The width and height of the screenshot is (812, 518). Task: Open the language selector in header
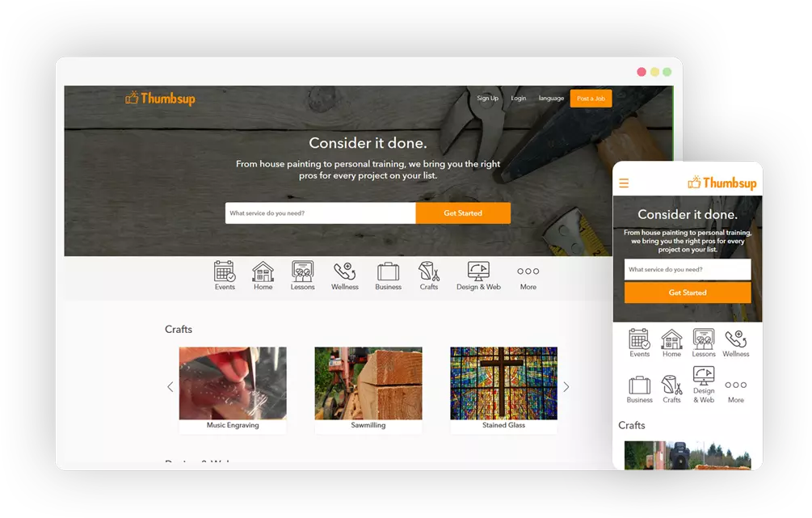pyautogui.click(x=551, y=99)
